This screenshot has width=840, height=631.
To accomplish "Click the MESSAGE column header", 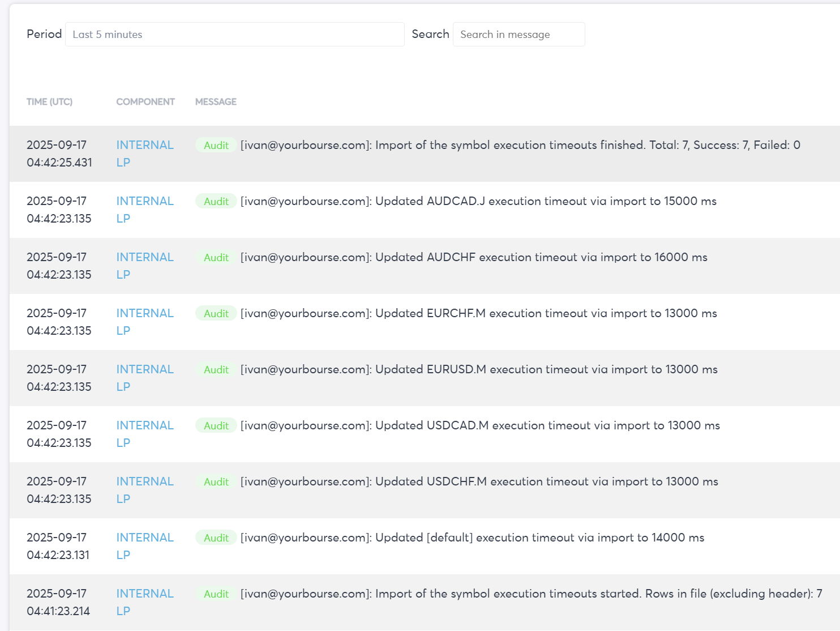I will [216, 102].
